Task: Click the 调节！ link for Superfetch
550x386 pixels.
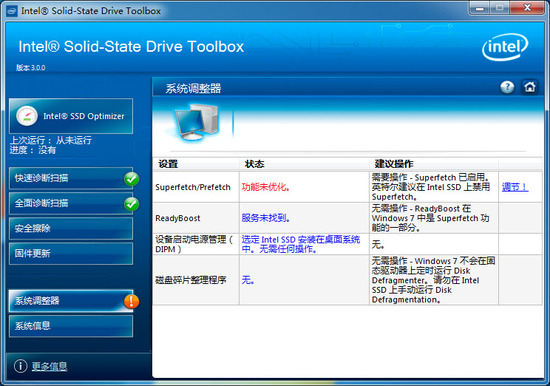Action: click(515, 187)
